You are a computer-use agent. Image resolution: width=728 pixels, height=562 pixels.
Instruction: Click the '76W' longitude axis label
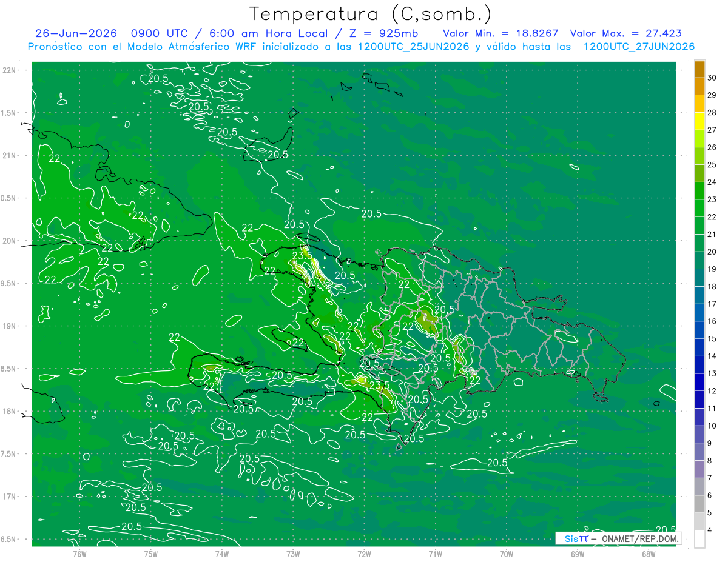click(80, 554)
